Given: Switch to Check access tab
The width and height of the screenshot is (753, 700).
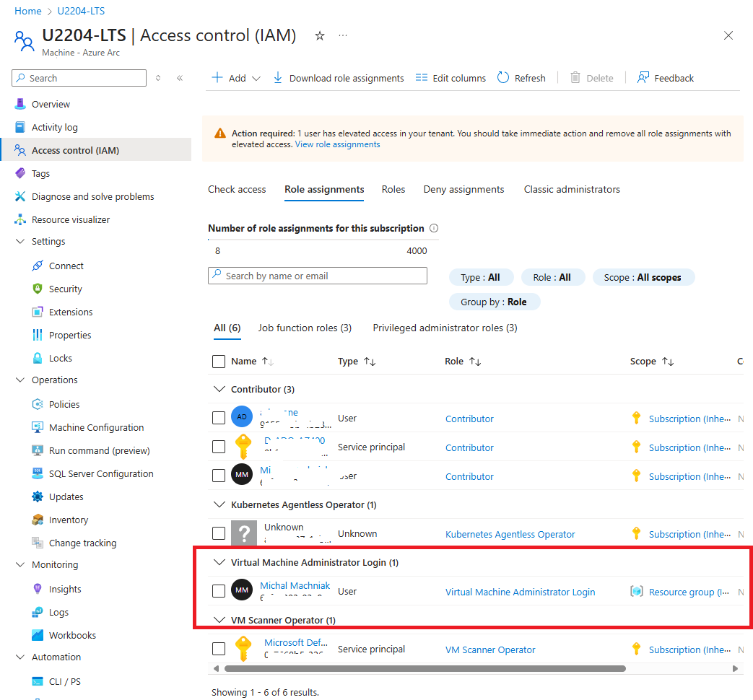Looking at the screenshot, I should pyautogui.click(x=237, y=189).
